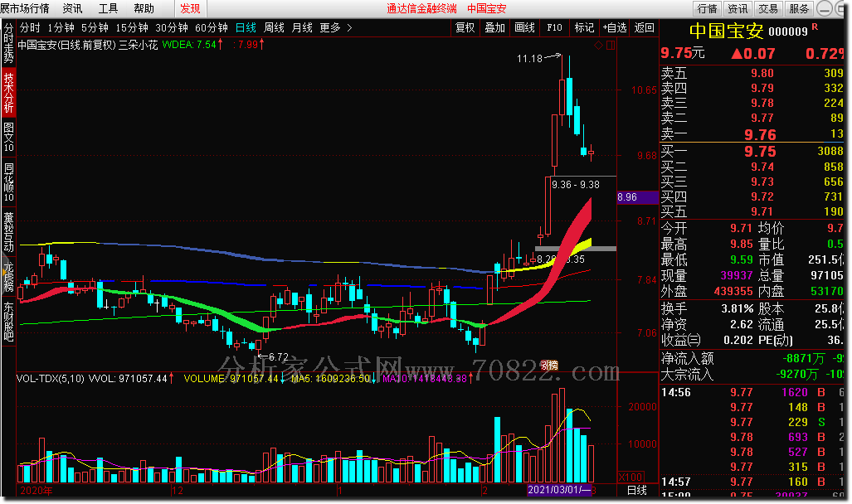Open the 董秘互动 sidebar tab
852x504 pixels.
pyautogui.click(x=8, y=231)
